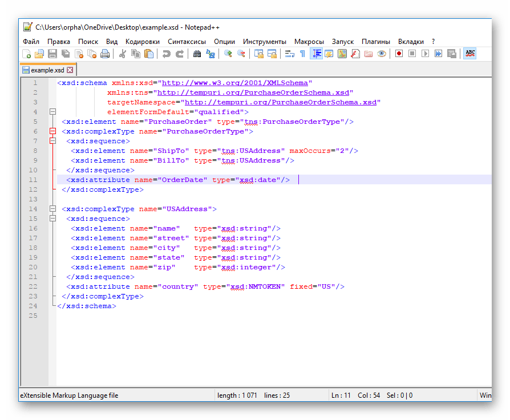Open the Плагины menu
The height and width of the screenshot is (420, 510).
pyautogui.click(x=376, y=42)
